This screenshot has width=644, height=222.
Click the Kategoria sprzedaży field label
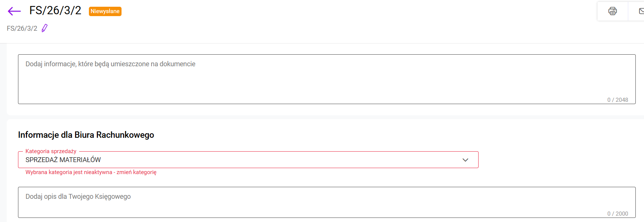pos(51,151)
